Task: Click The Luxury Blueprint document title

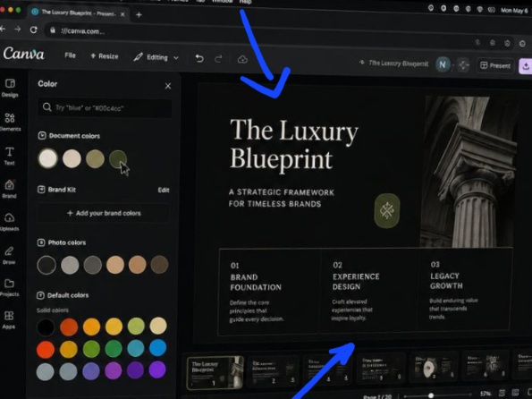Action: tap(398, 64)
